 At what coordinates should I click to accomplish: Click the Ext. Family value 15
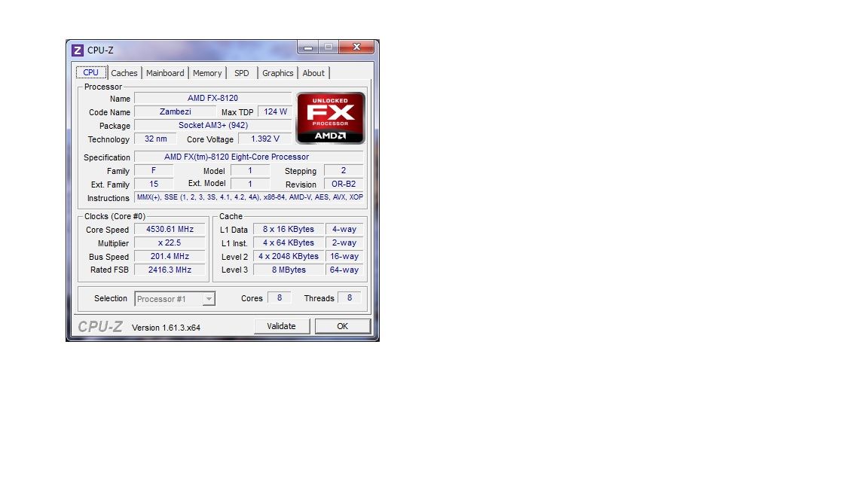click(154, 184)
